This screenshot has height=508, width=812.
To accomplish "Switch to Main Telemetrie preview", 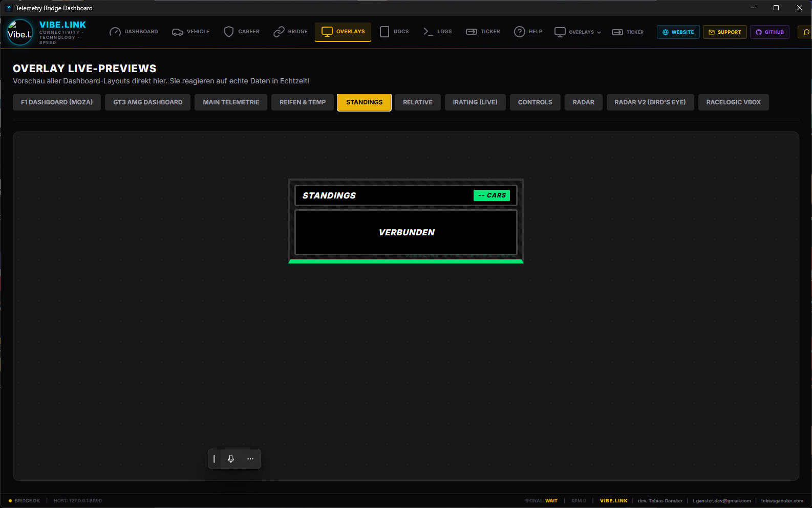I will 231,102.
